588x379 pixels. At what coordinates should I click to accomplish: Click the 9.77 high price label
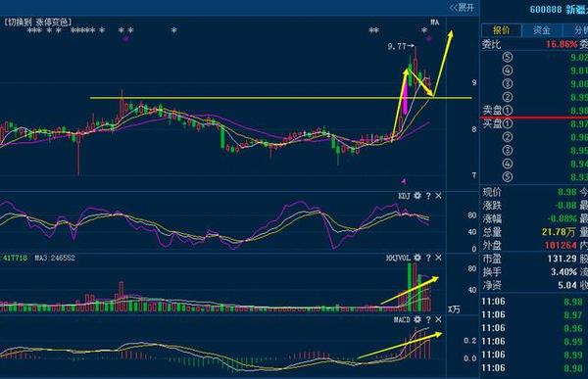tap(397, 46)
